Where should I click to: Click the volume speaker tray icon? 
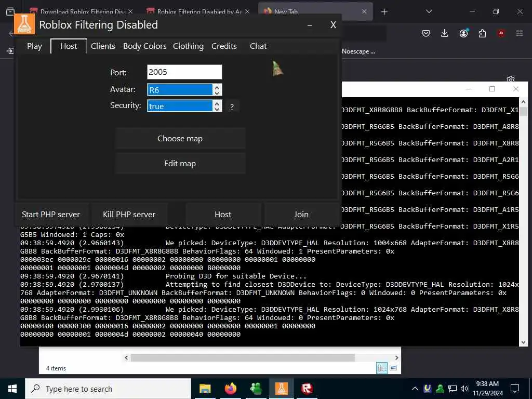coord(464,389)
